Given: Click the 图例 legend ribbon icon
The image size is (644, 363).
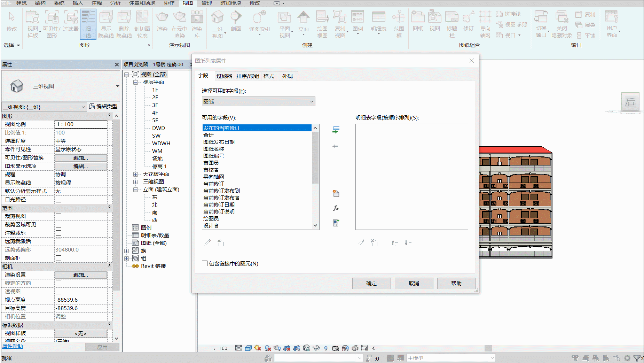Looking at the screenshot, I should coord(358,22).
